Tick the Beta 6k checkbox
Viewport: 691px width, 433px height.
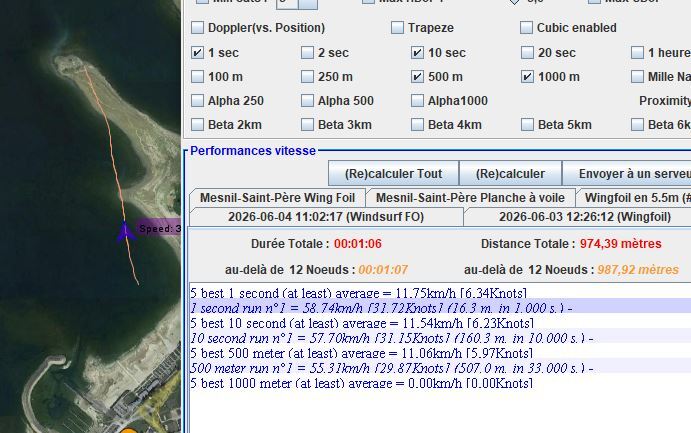tap(637, 125)
